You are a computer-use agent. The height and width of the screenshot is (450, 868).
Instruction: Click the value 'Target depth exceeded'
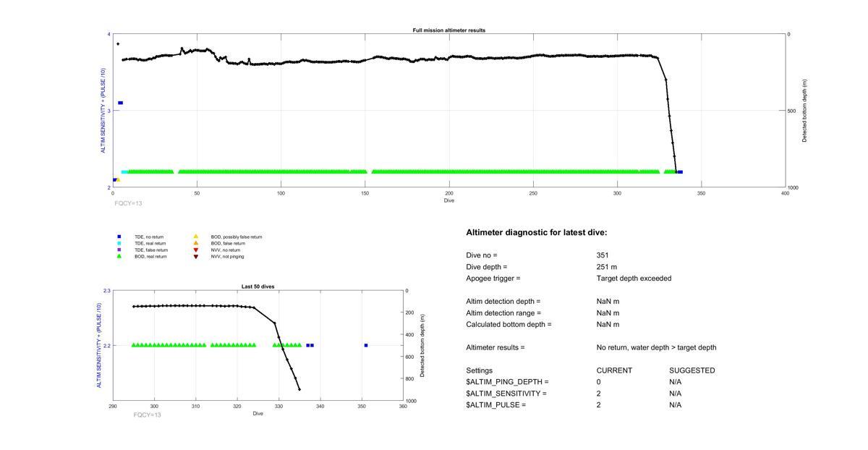(x=634, y=279)
